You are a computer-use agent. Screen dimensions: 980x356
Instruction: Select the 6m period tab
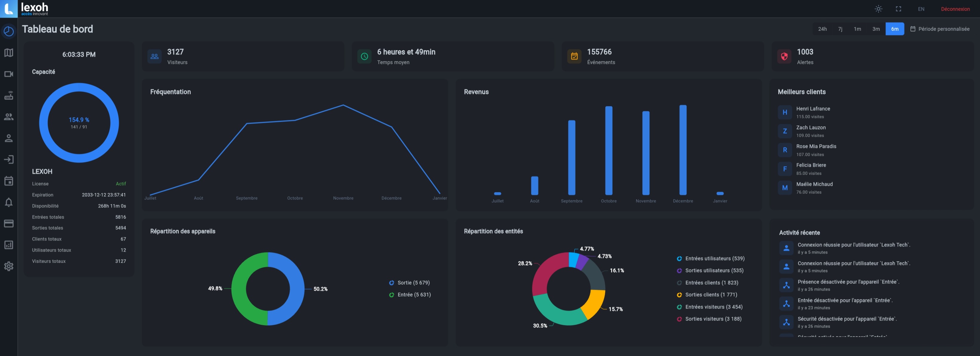(894, 29)
